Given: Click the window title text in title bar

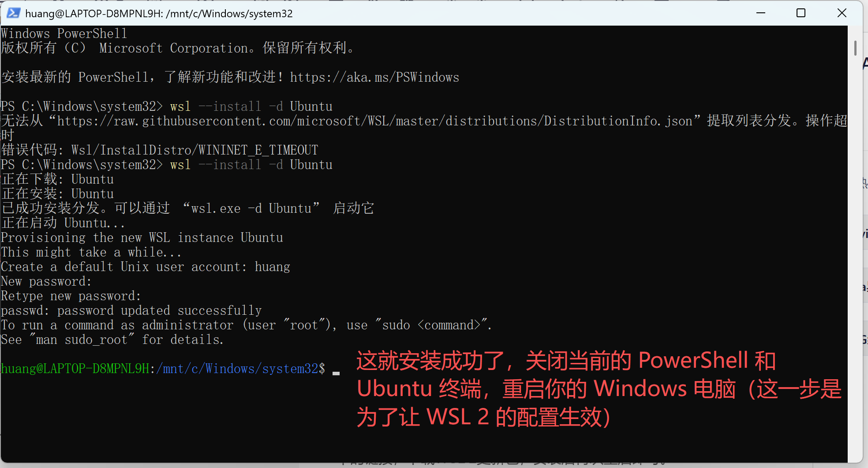Looking at the screenshot, I should tap(159, 14).
